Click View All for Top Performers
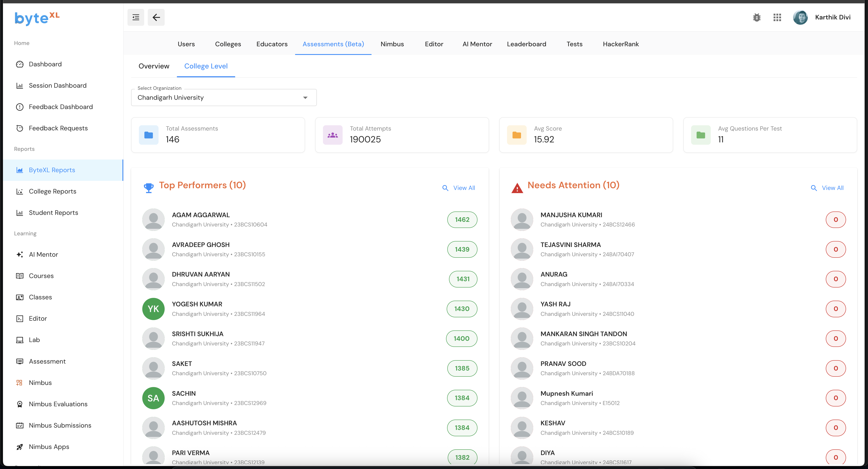Image resolution: width=868 pixels, height=469 pixels. (x=459, y=188)
